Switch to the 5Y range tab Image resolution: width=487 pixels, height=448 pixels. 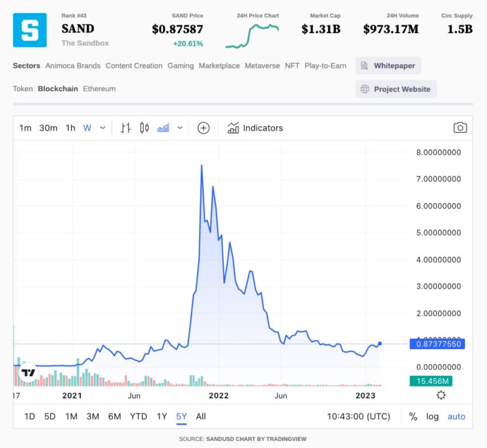click(181, 416)
